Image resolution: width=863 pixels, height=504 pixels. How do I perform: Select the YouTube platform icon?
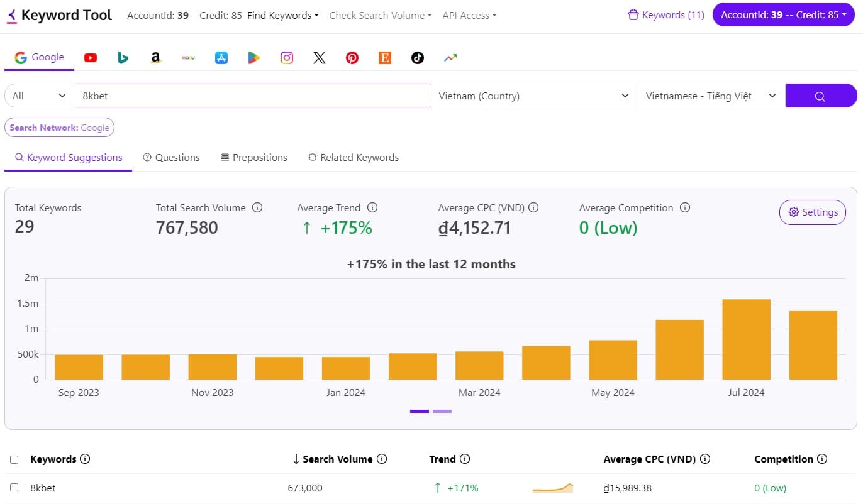pyautogui.click(x=91, y=58)
